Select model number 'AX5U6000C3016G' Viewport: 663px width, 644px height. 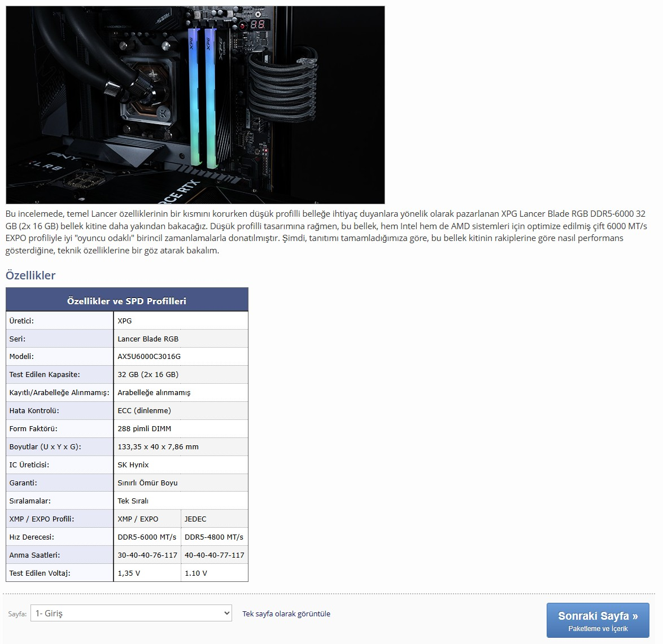[x=149, y=356]
